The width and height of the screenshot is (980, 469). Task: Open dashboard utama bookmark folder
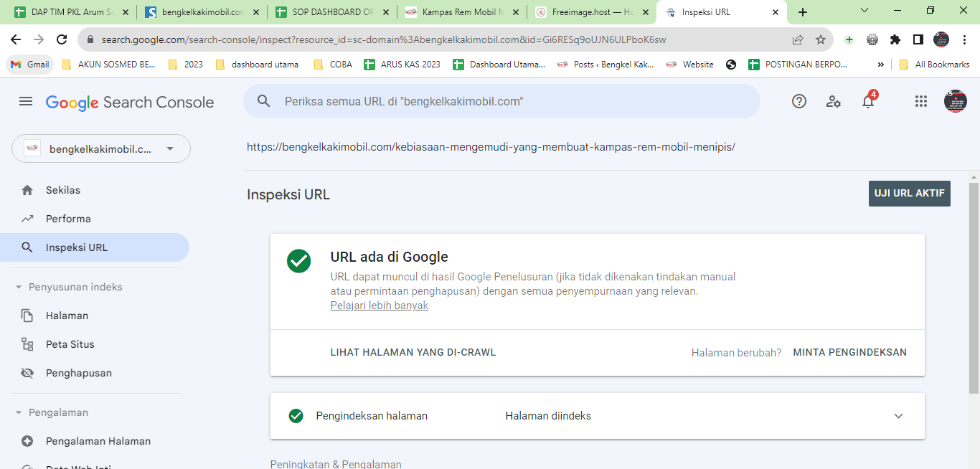[258, 65]
